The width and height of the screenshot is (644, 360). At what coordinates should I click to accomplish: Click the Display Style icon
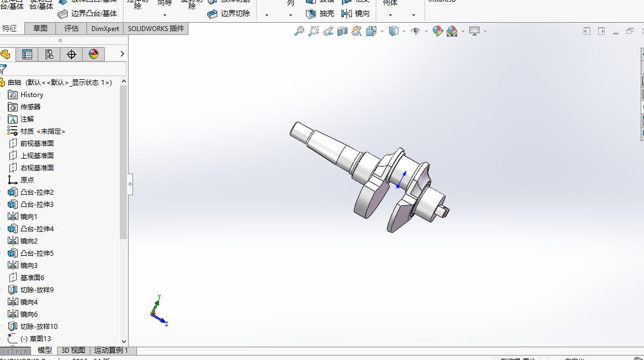pyautogui.click(x=393, y=31)
